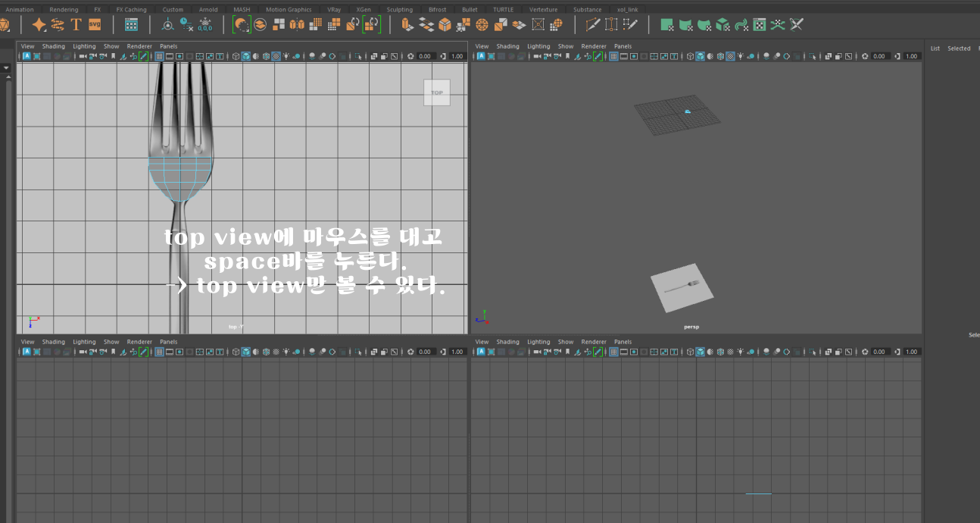This screenshot has height=523, width=980.
Task: Click the Type (T) tool shelf icon
Action: (76, 24)
